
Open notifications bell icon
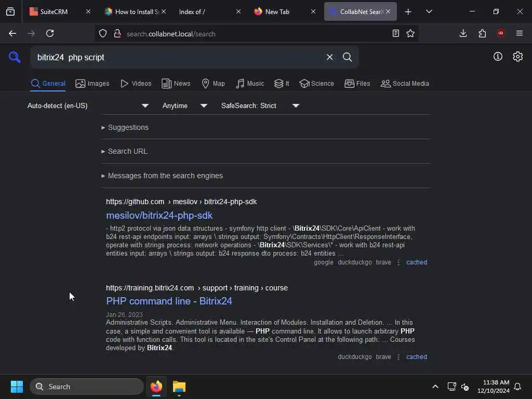[x=517, y=387]
